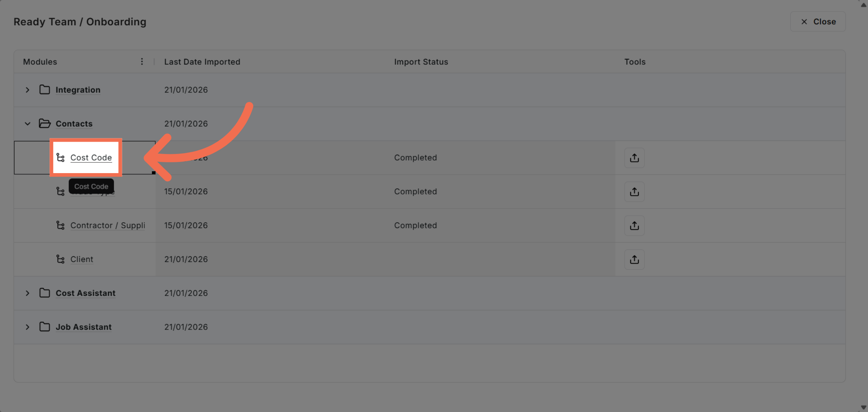
Task: Click the open folder icon beside Contacts
Action: [x=45, y=123]
